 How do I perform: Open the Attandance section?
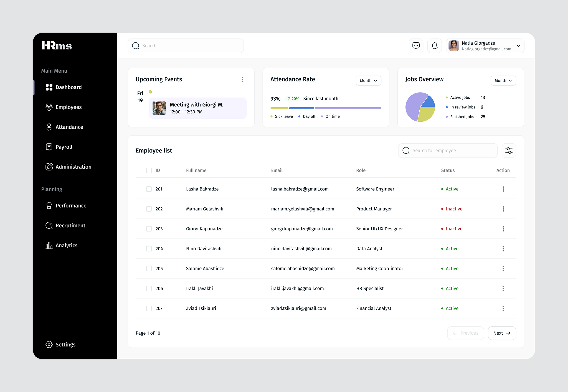click(x=69, y=127)
